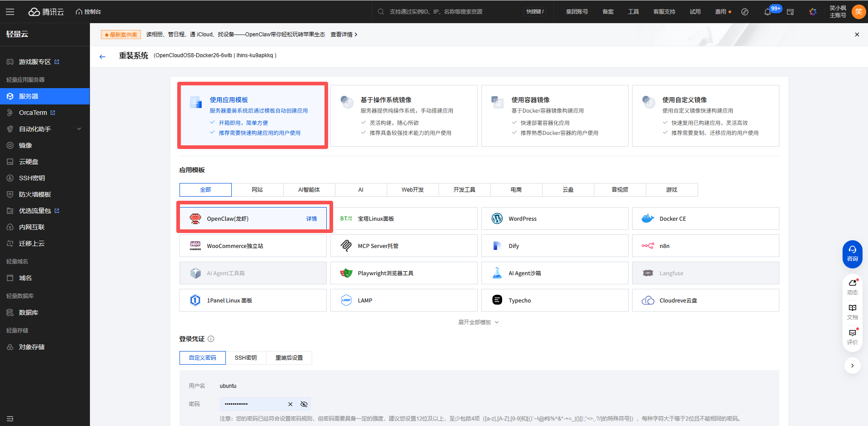Choose the 使用容器镜像 option card

[x=554, y=116]
